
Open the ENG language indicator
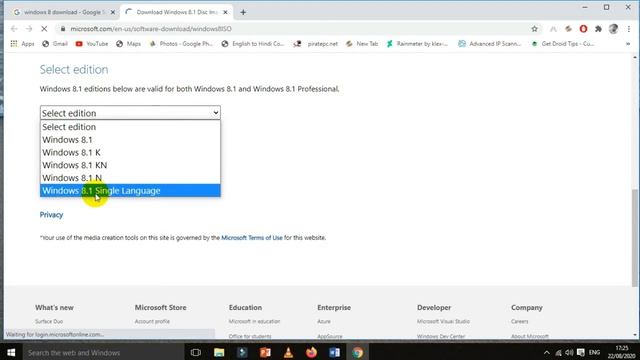click(595, 353)
